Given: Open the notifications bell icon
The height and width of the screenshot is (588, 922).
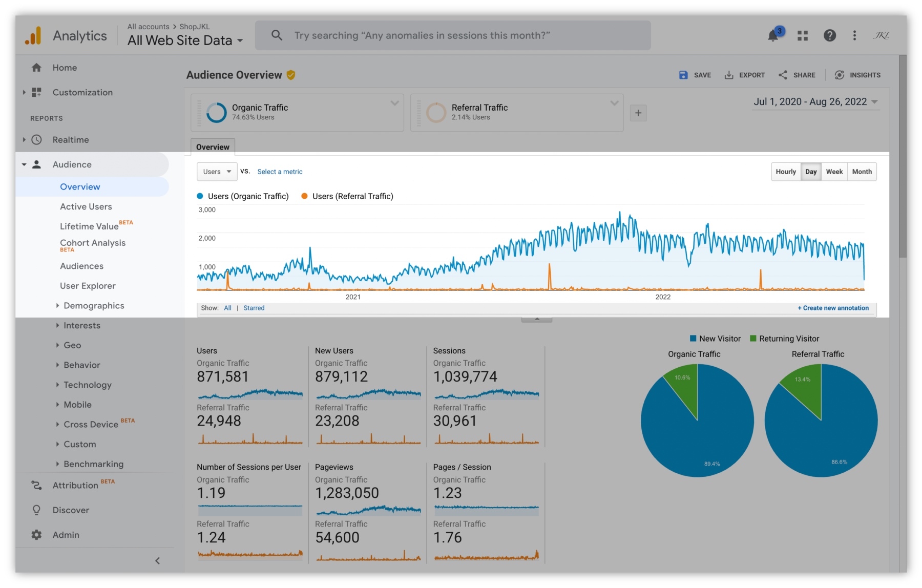Looking at the screenshot, I should [773, 36].
